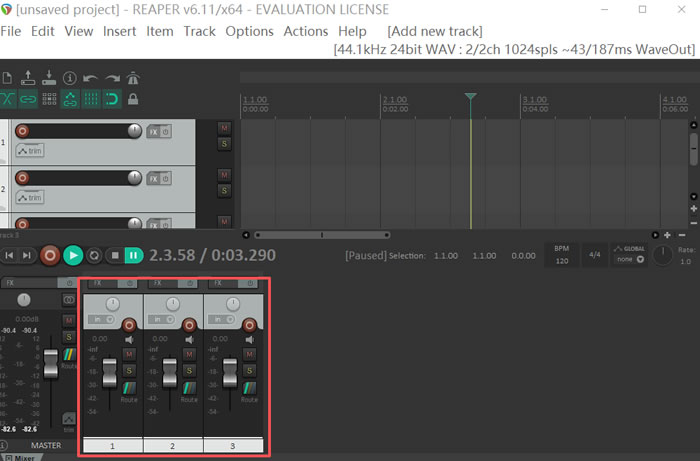
Task: Open the Track menu
Action: [x=199, y=31]
